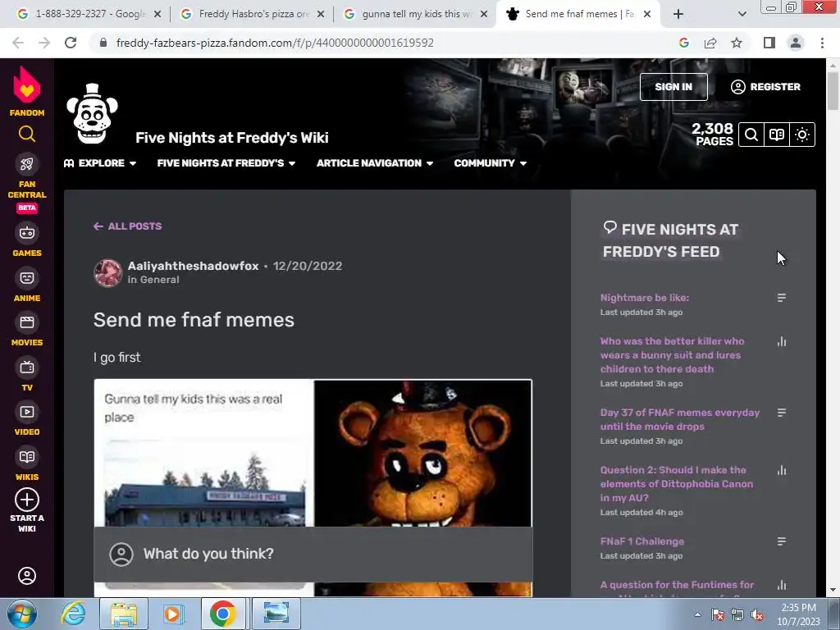The height and width of the screenshot is (630, 840).
Task: Open 'FNaF 1 Challenge' feed post
Action: [641, 541]
